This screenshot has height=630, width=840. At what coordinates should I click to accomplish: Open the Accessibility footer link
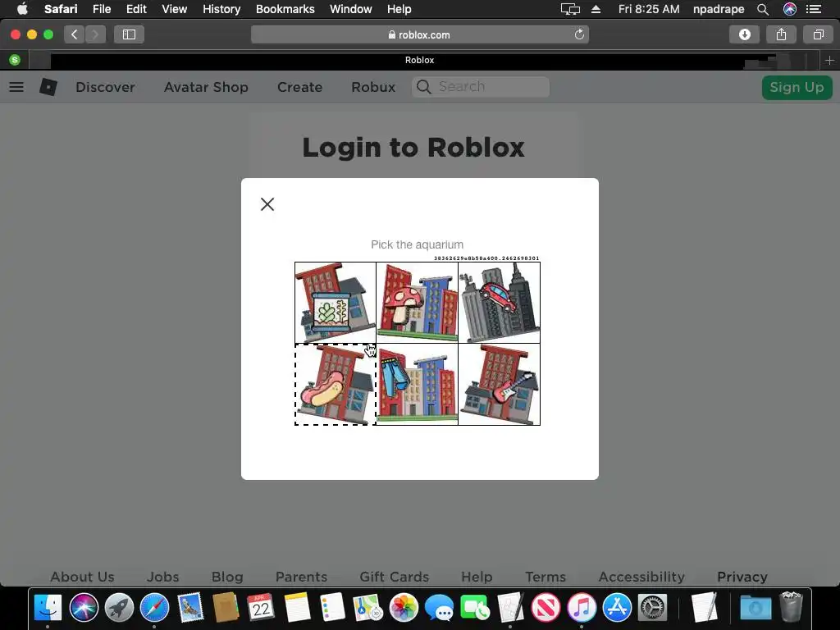(x=641, y=577)
